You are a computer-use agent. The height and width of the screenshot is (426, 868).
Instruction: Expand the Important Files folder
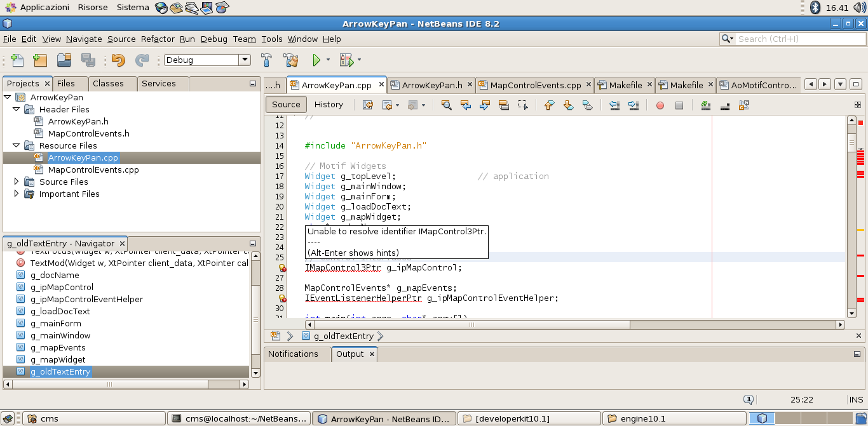click(x=17, y=194)
